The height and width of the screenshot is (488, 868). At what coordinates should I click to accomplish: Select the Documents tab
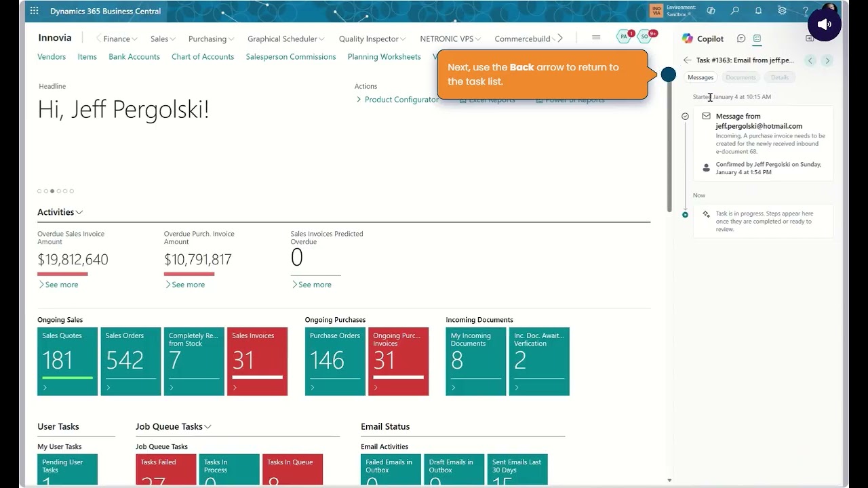click(x=741, y=77)
